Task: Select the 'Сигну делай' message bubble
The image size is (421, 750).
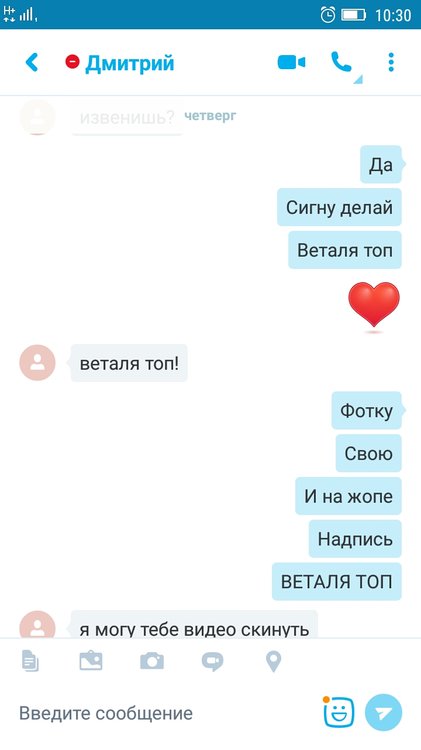Action: point(339,207)
